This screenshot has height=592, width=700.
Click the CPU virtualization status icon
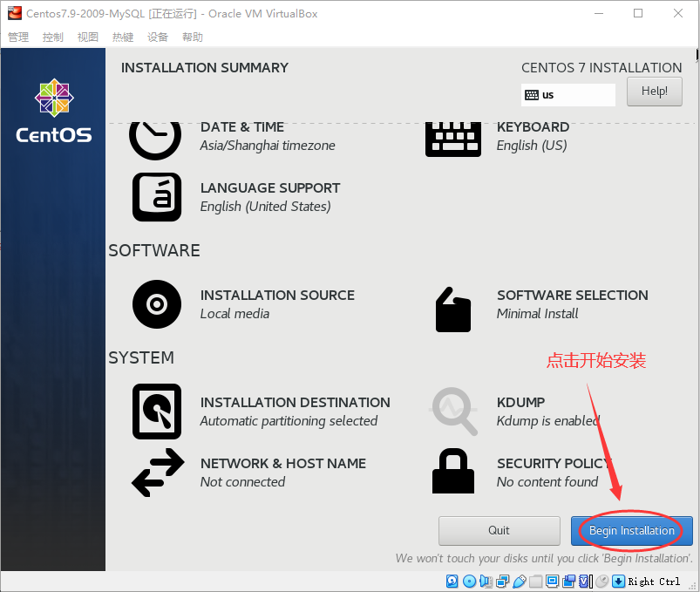point(585,582)
